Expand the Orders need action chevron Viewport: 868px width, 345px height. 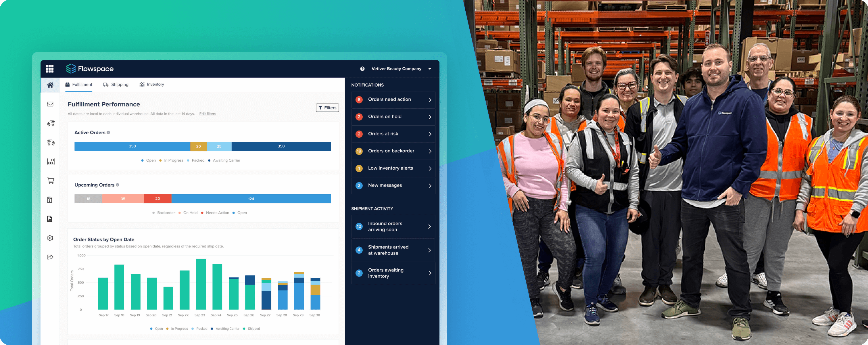430,100
